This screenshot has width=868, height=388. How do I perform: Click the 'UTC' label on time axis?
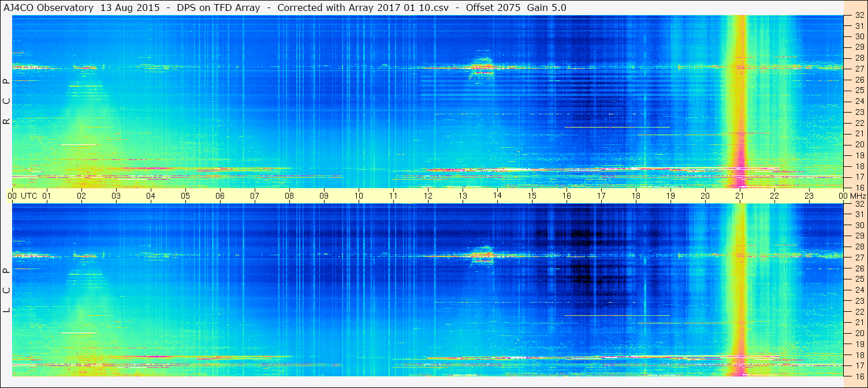tap(29, 196)
